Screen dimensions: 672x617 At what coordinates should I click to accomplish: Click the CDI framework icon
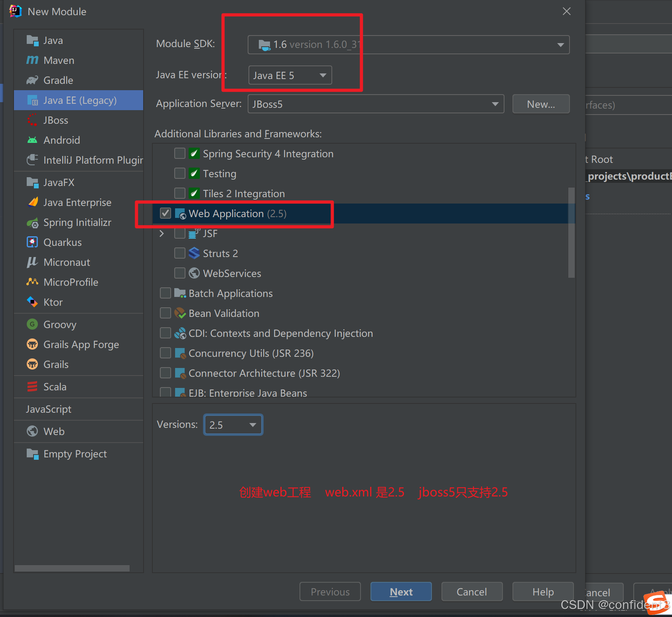(x=180, y=333)
